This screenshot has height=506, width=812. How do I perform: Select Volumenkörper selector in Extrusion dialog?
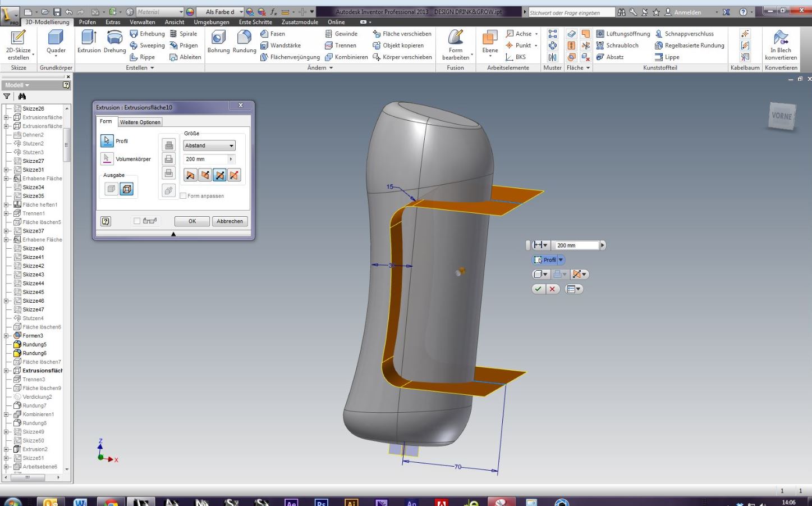(107, 159)
